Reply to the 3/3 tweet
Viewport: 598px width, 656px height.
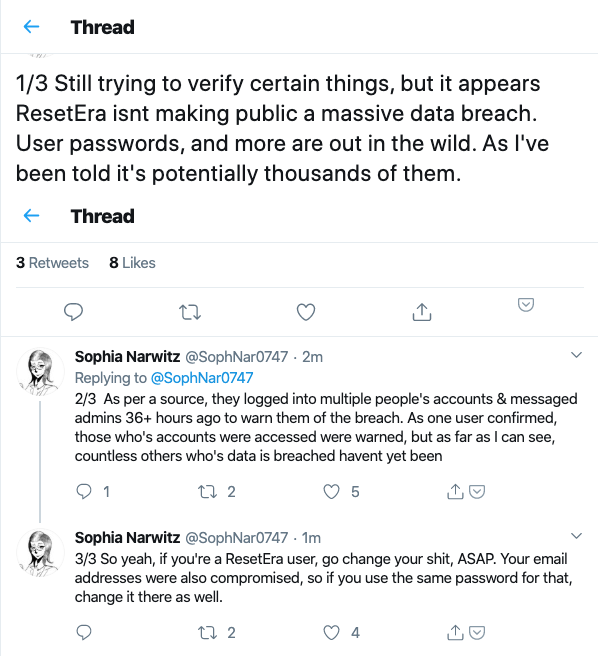84,632
